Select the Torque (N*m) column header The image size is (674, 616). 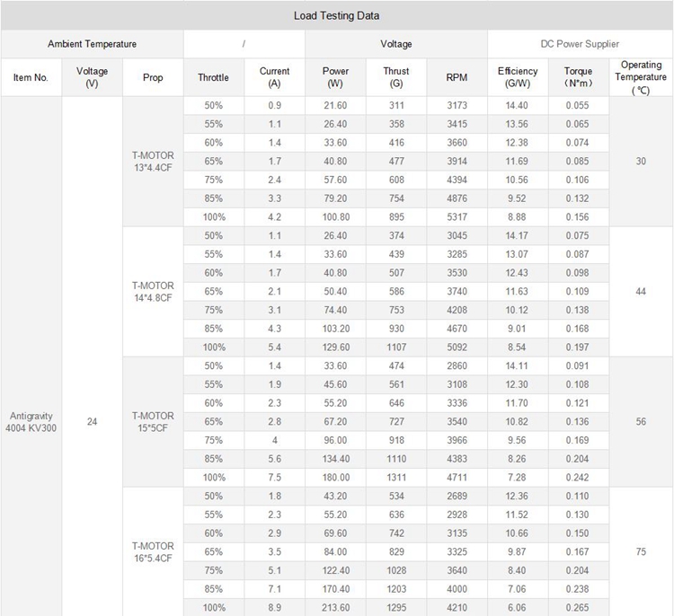[578, 77]
